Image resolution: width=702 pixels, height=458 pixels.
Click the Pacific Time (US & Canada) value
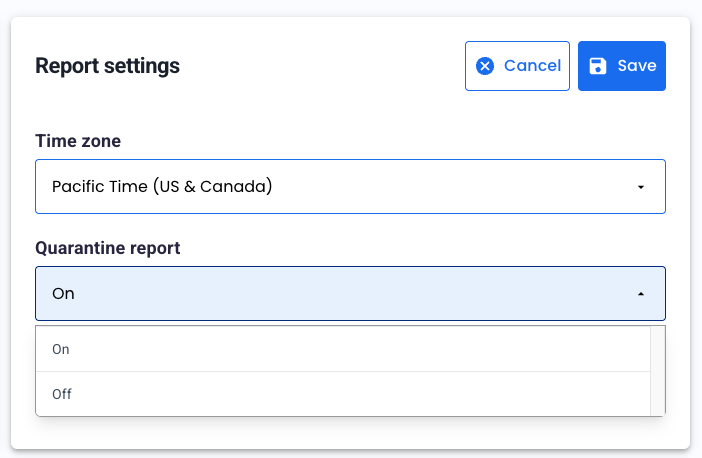162,186
